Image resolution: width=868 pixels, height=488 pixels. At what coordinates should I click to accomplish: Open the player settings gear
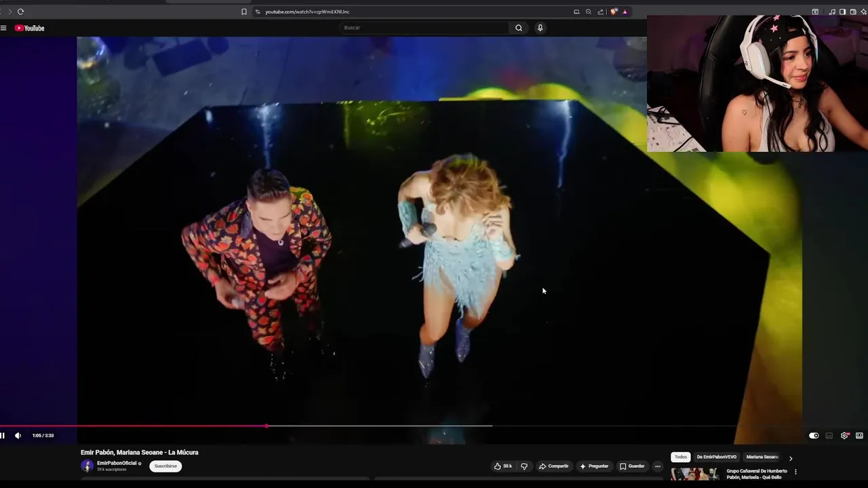844,436
